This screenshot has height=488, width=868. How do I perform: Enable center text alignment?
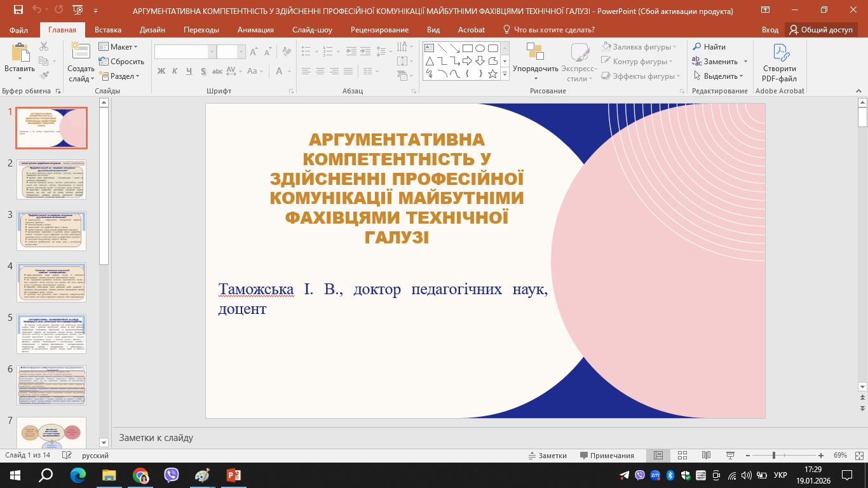tap(320, 71)
